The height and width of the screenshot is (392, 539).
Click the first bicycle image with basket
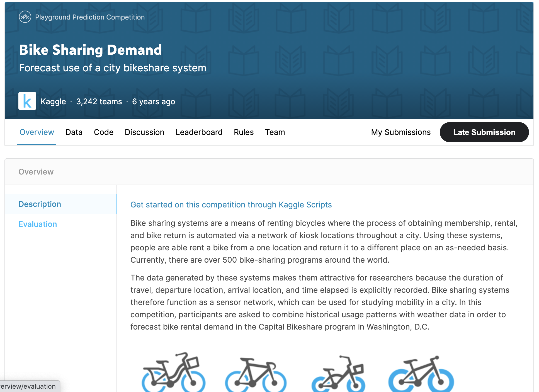tap(174, 372)
